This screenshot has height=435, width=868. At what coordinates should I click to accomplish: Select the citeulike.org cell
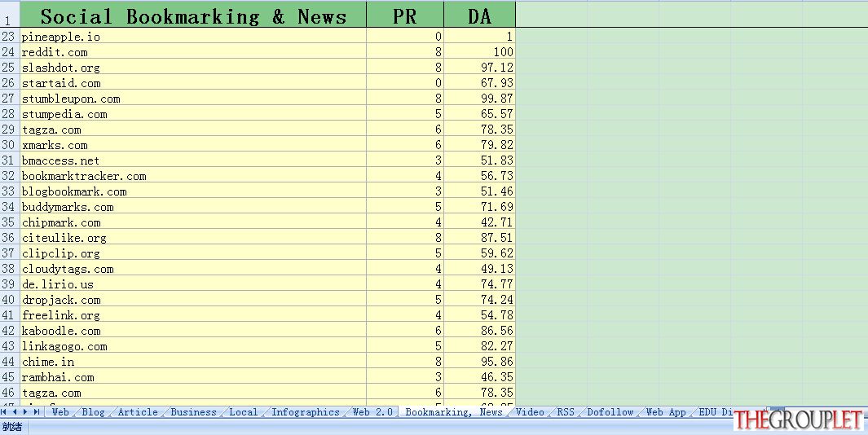192,238
